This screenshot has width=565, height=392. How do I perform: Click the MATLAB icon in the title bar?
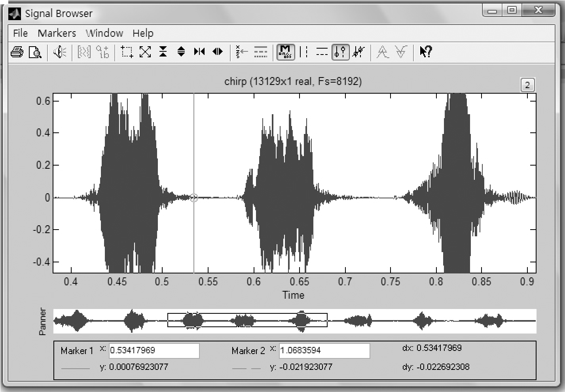click(14, 14)
